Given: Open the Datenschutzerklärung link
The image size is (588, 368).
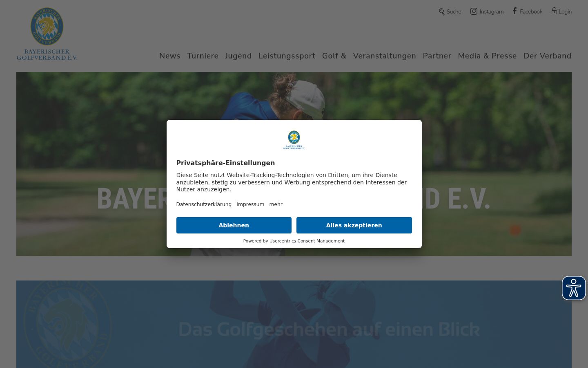Looking at the screenshot, I should (204, 204).
